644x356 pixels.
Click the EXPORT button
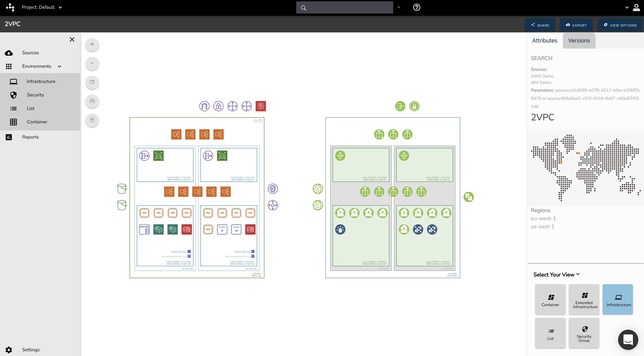(576, 25)
